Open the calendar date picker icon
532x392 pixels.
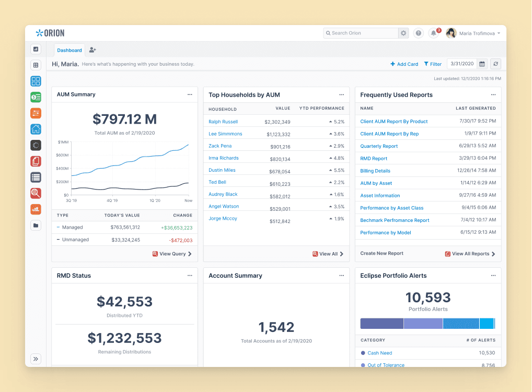point(482,64)
